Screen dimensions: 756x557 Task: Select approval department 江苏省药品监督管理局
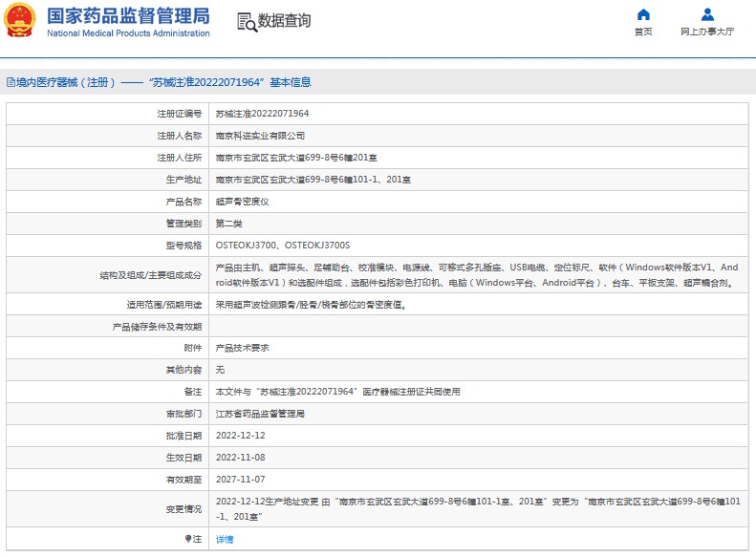pos(260,414)
